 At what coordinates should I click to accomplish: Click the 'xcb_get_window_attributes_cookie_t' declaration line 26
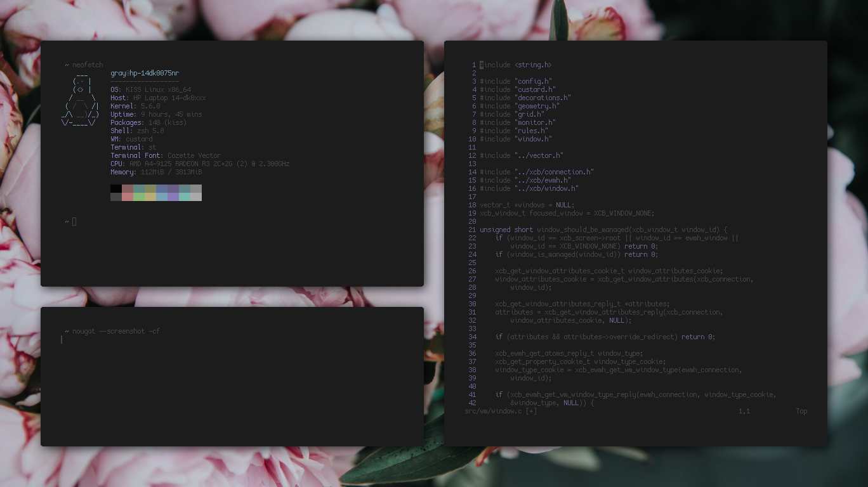(x=609, y=271)
